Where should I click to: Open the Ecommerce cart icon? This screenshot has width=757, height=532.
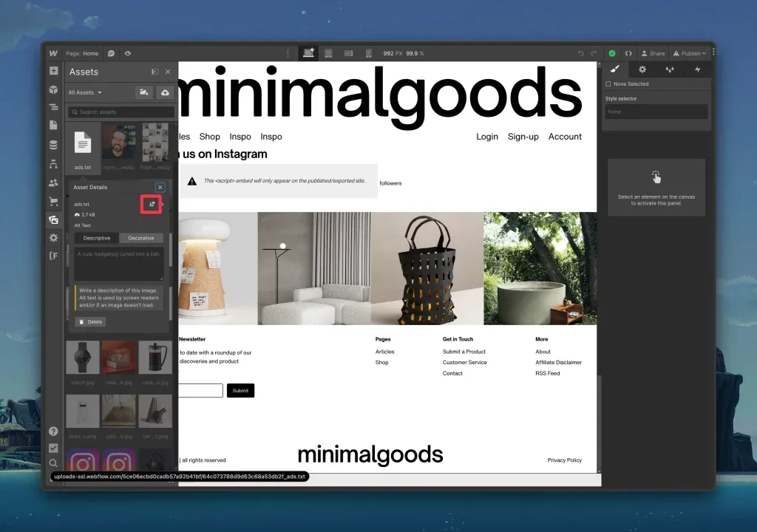click(53, 201)
